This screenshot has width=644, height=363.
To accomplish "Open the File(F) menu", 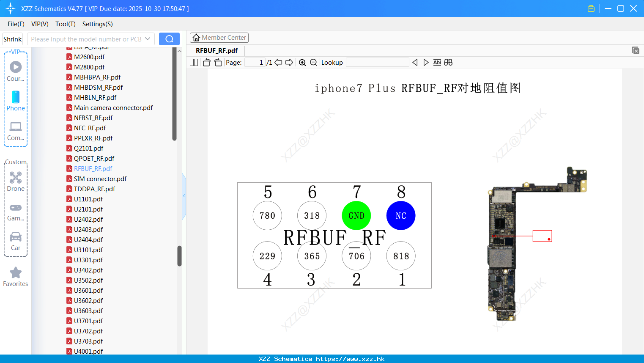I will [16, 24].
